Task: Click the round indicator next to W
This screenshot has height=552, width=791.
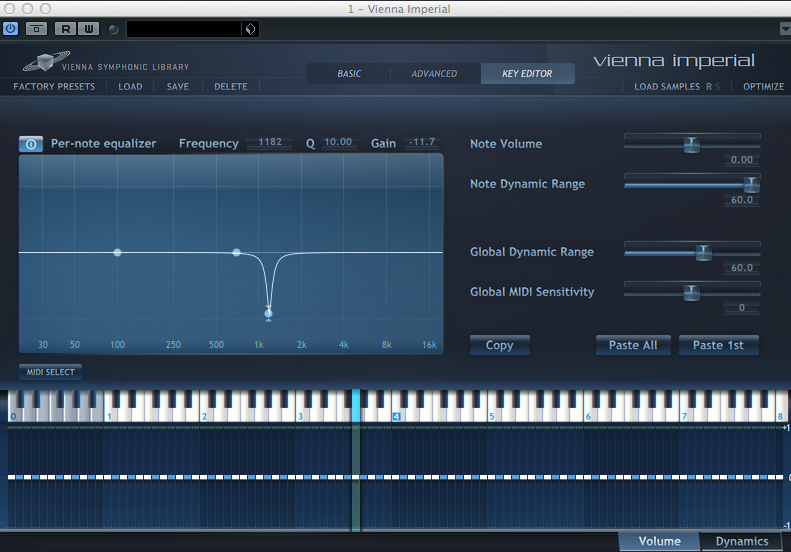Action: pos(114,29)
